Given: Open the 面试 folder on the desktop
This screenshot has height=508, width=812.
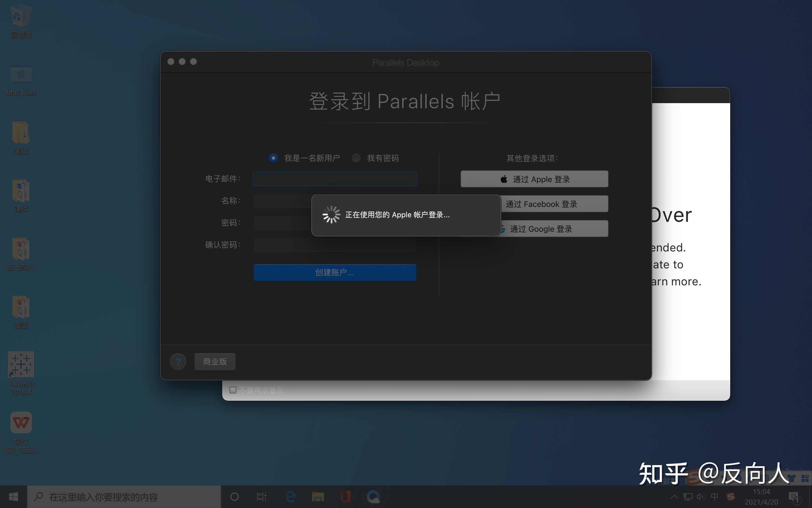Looking at the screenshot, I should (21, 312).
